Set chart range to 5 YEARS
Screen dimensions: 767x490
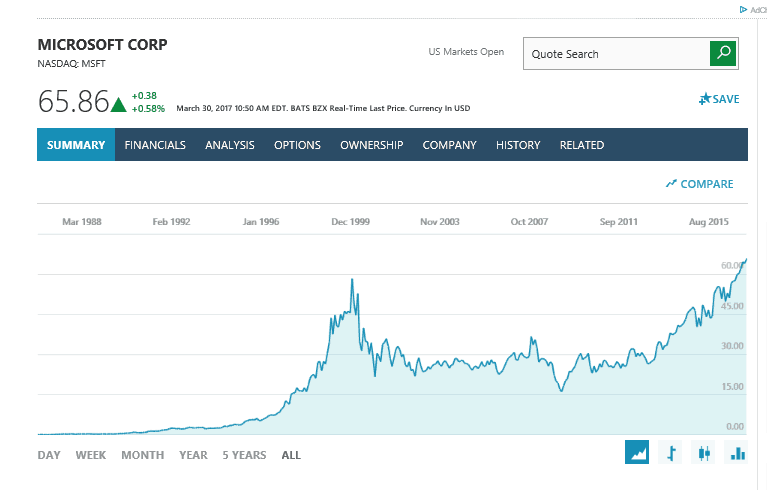[245, 455]
